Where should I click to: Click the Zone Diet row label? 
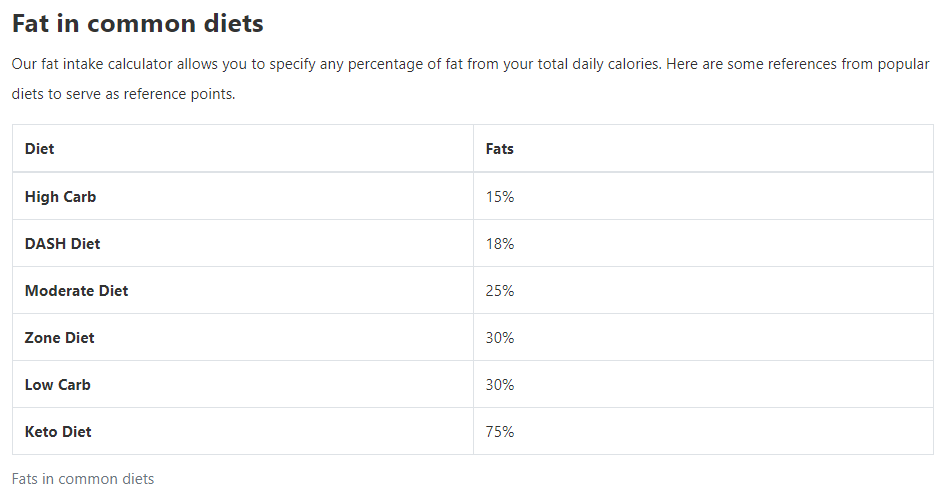pyautogui.click(x=59, y=338)
